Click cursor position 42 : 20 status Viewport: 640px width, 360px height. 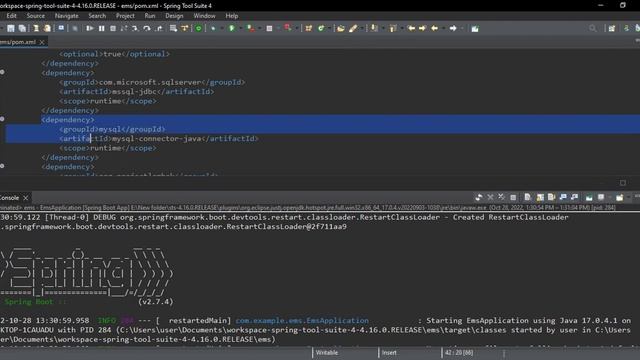pos(459,353)
